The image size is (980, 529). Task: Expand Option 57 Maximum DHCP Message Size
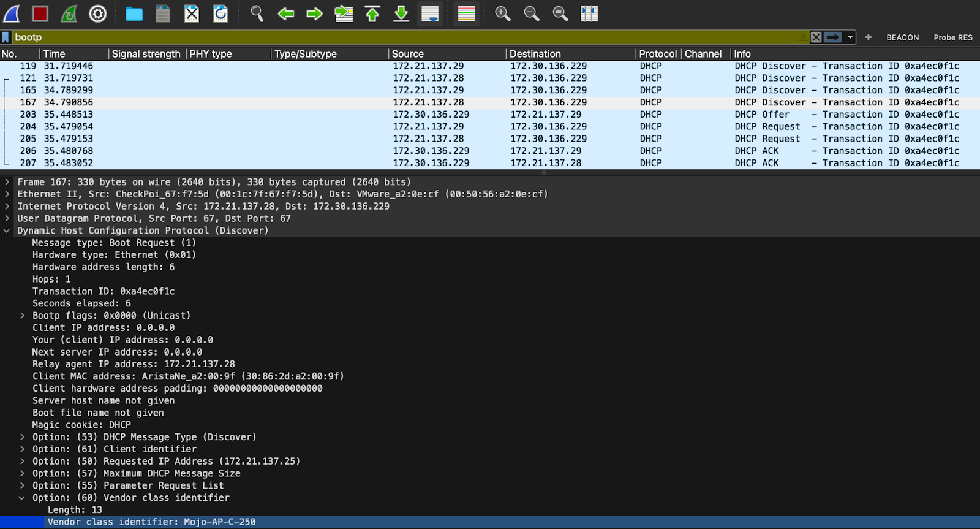tap(22, 473)
